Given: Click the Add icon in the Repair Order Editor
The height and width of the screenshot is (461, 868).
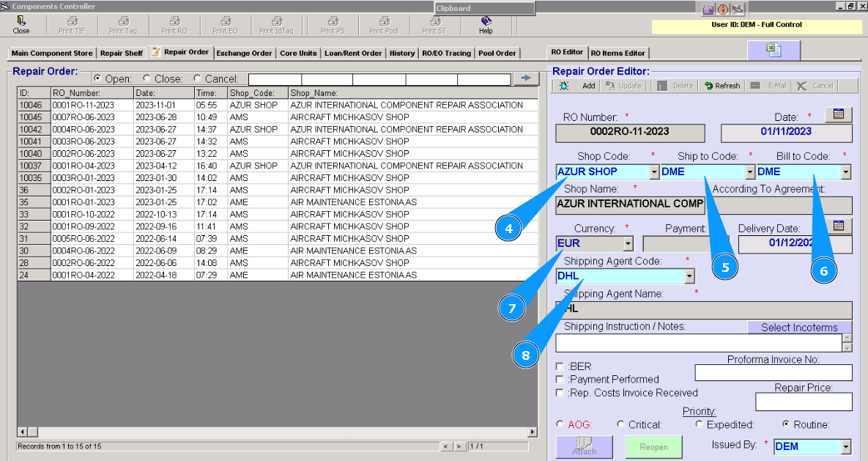Looking at the screenshot, I should [564, 86].
